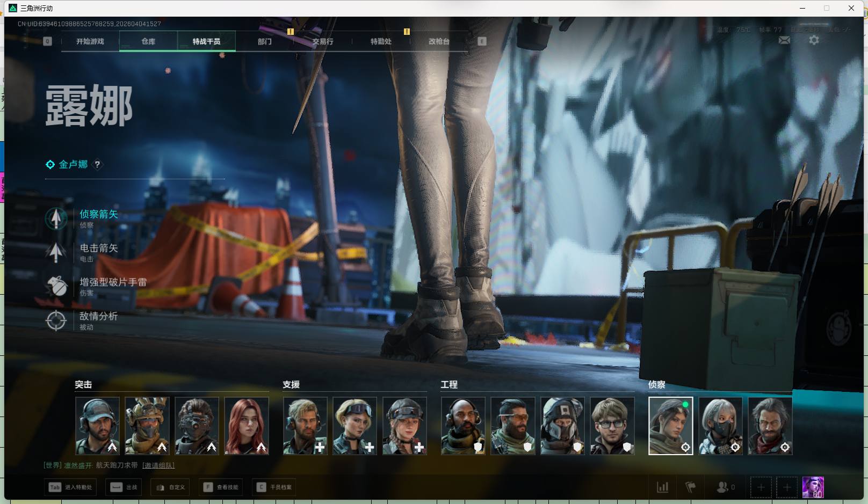Click the 侦察 category heading
The height and width of the screenshot is (504, 868).
(x=657, y=385)
